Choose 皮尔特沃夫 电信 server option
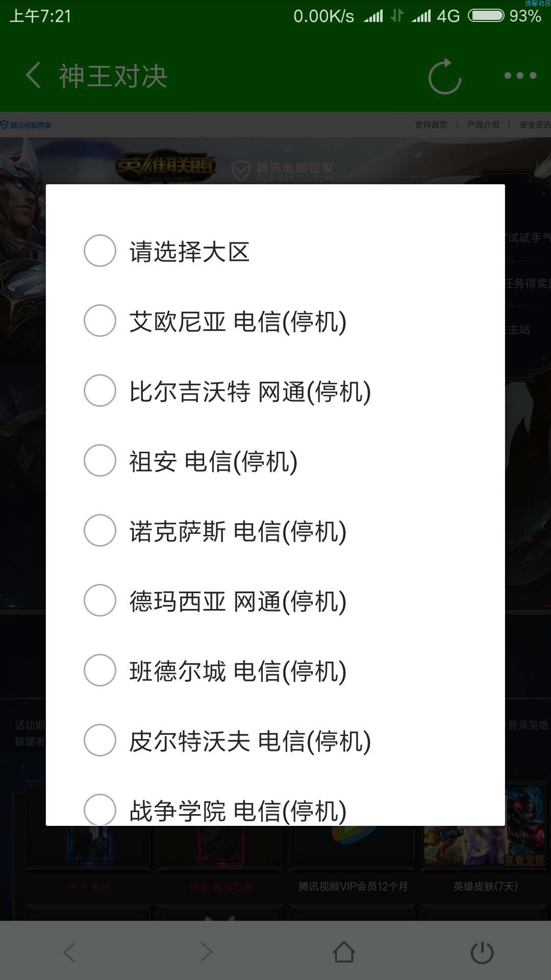Screen dimensions: 551x980 (x=275, y=741)
